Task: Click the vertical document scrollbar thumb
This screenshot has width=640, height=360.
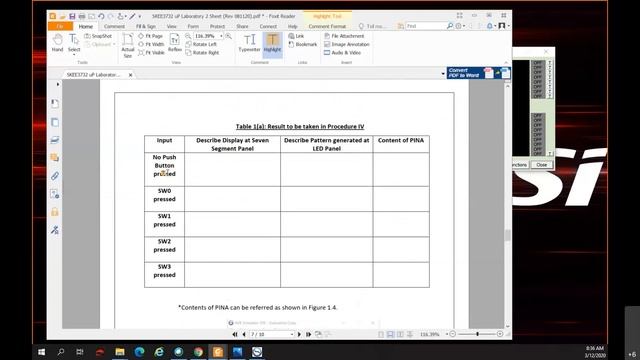Action: pyautogui.click(x=507, y=236)
